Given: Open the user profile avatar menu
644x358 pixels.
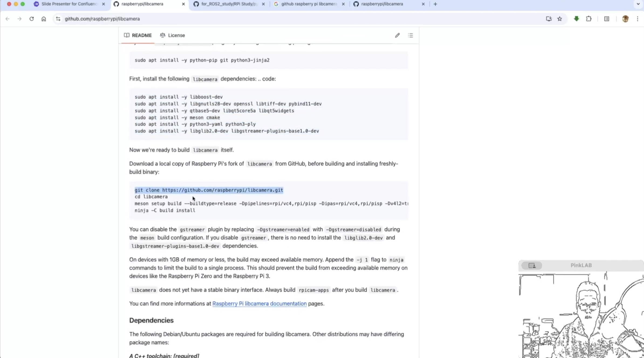Looking at the screenshot, I should coord(625,19).
